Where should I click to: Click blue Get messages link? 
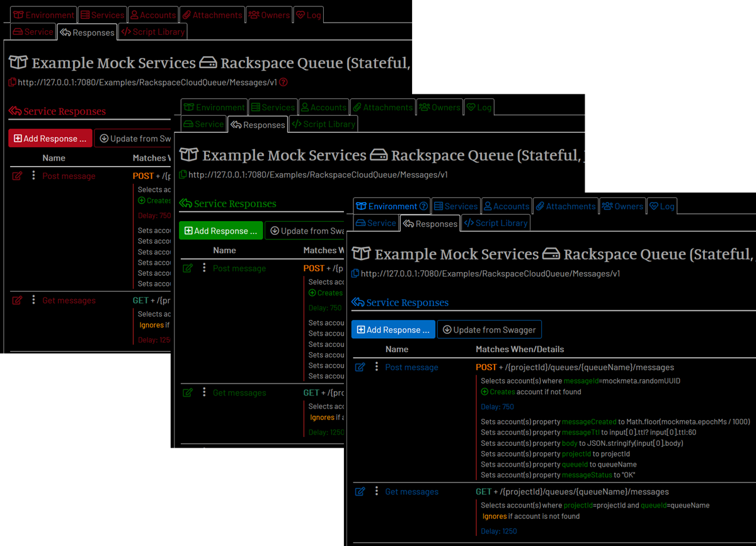click(411, 492)
